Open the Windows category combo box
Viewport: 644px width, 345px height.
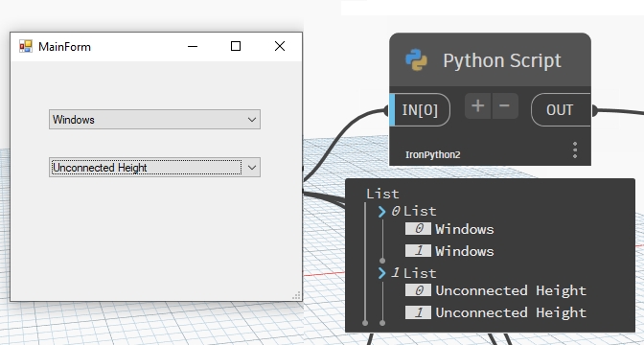(x=154, y=120)
